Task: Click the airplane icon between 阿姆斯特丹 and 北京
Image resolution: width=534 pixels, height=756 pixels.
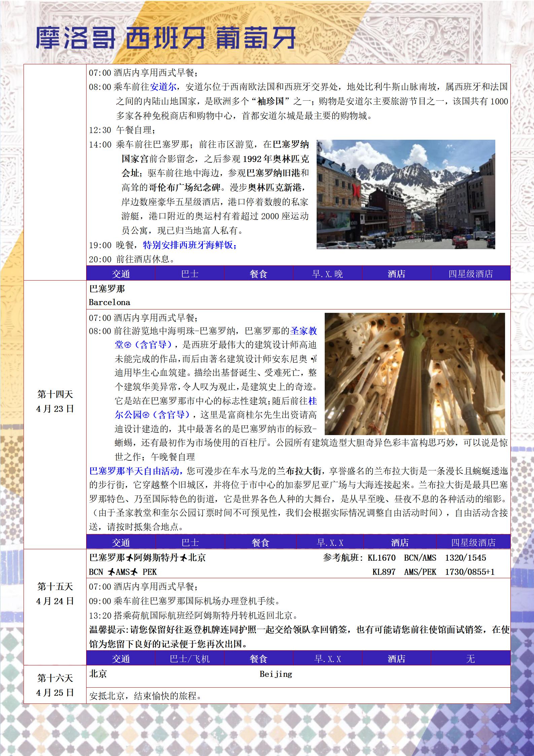Action: [x=183, y=558]
